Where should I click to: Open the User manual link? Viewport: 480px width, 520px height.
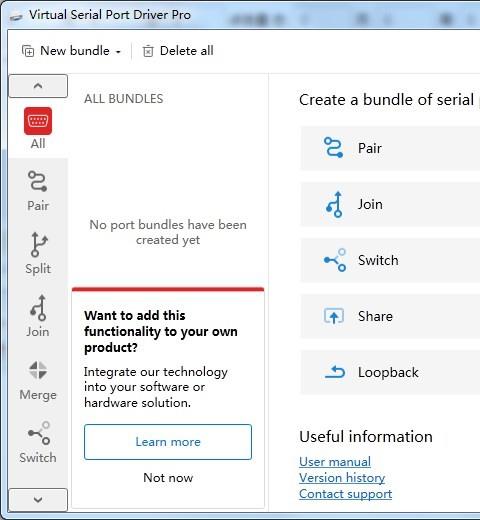(x=335, y=462)
